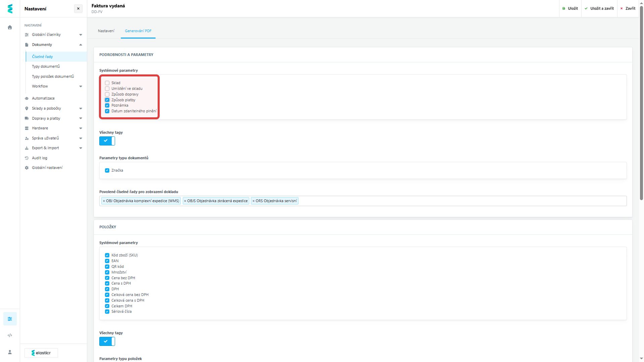Uncheck the DPH checkbox
Screen dimensions: 644x362
pos(107,289)
